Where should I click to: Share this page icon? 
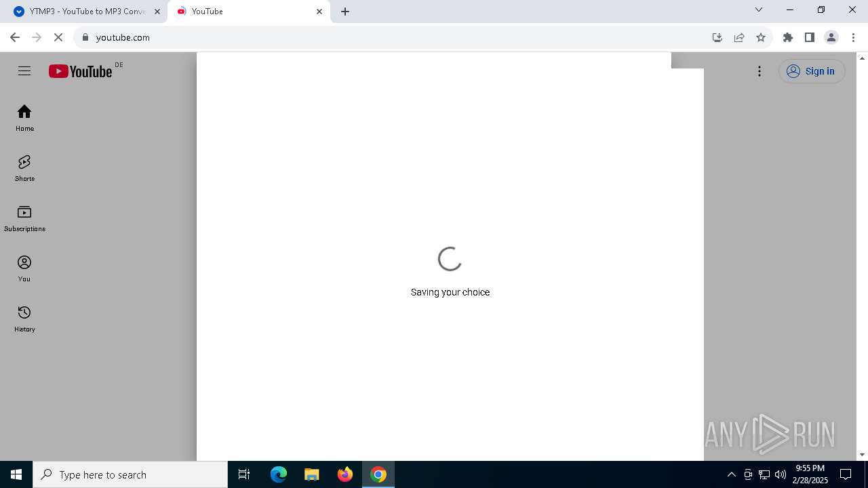point(739,37)
